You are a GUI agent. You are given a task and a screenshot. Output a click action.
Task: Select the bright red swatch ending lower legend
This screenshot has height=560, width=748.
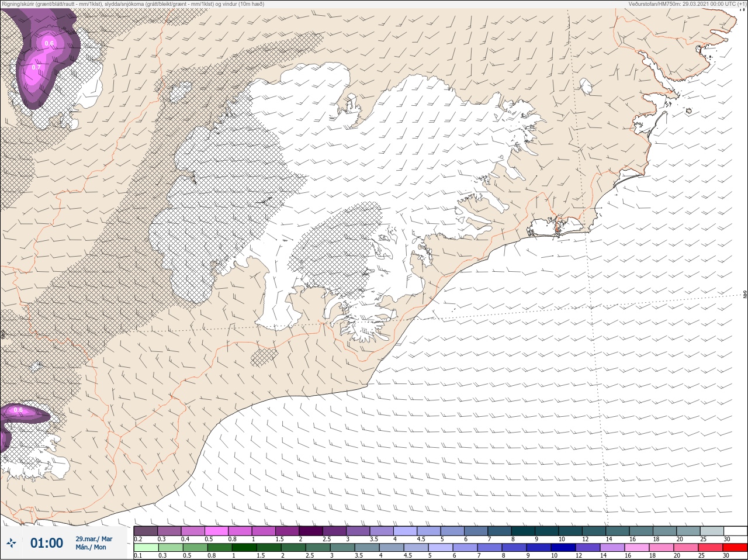pyautogui.click(x=735, y=548)
